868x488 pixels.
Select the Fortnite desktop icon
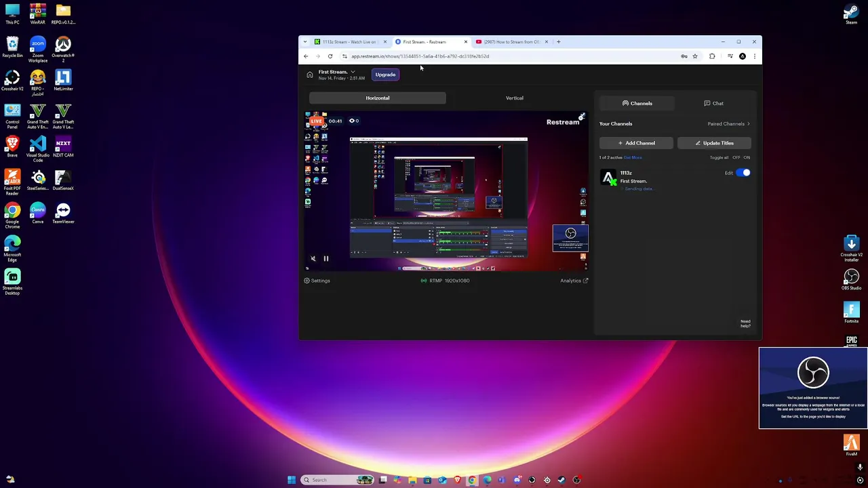[851, 312]
